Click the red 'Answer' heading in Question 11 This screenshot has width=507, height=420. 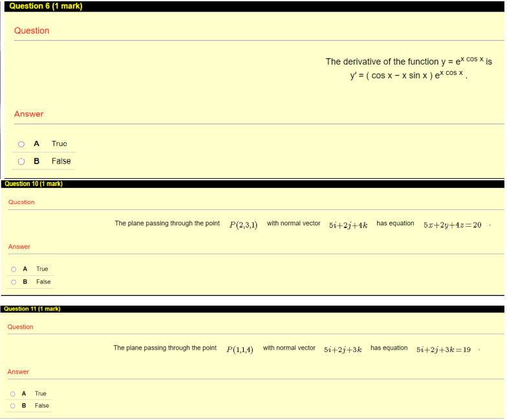(18, 372)
